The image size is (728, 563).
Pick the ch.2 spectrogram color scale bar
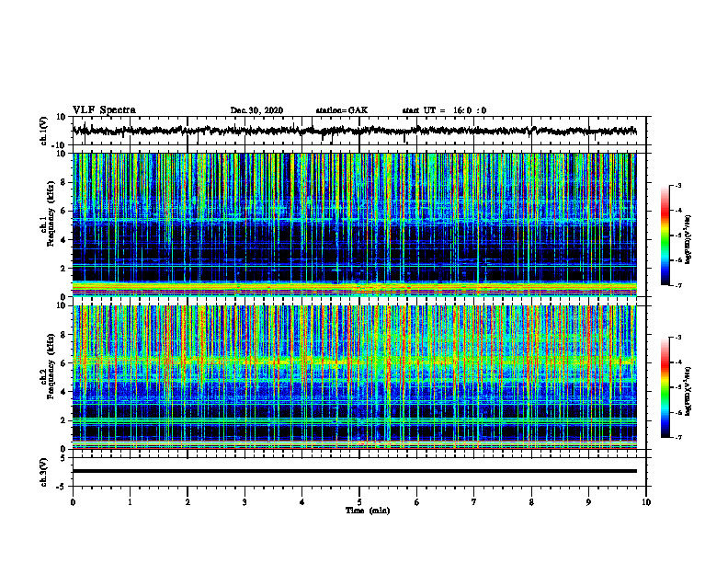coord(665,387)
